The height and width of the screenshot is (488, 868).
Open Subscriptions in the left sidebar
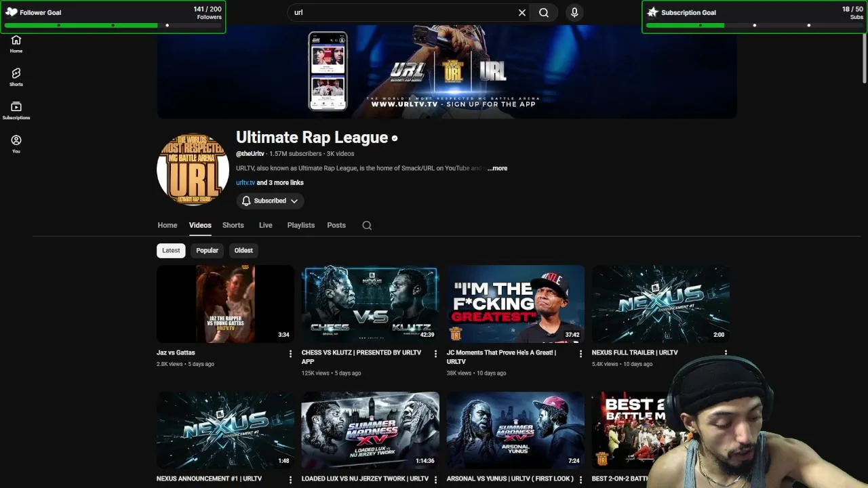point(16,110)
